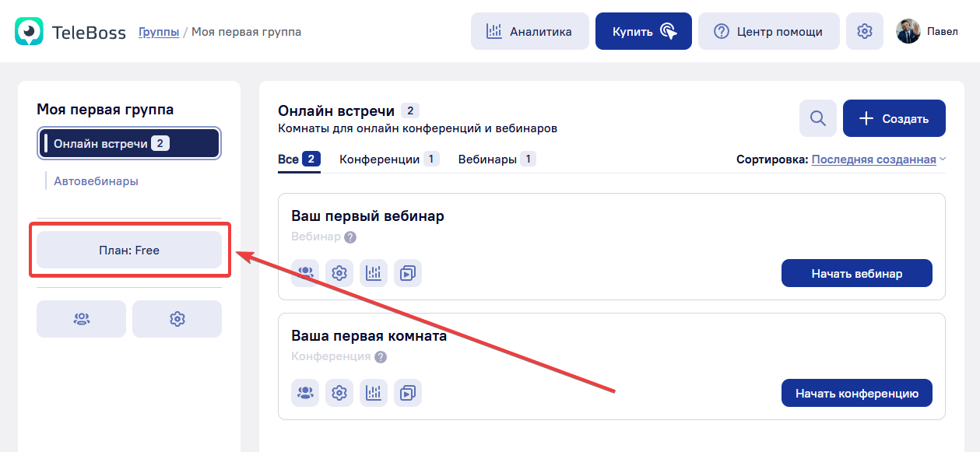Open recordings icon for Ваш первый вебинар

[408, 273]
